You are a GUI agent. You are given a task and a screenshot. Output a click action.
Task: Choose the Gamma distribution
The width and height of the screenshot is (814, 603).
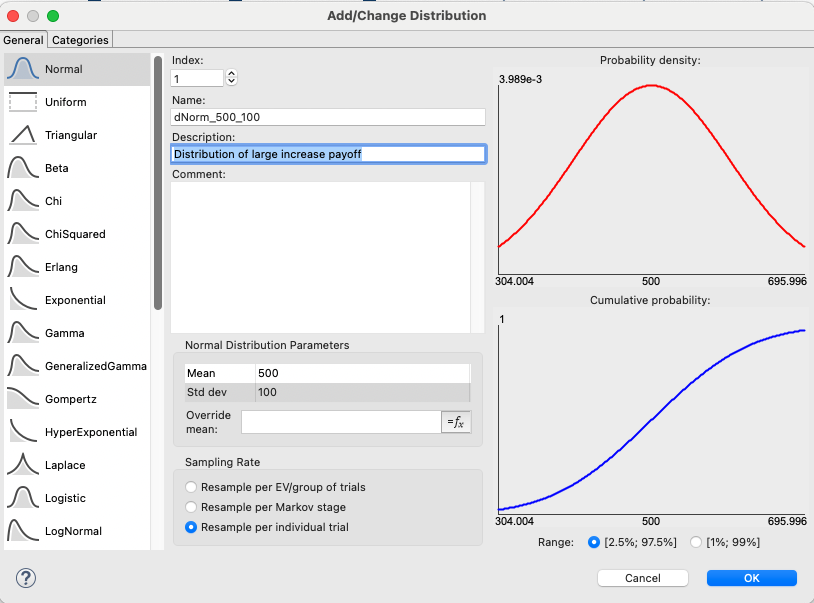[70, 332]
